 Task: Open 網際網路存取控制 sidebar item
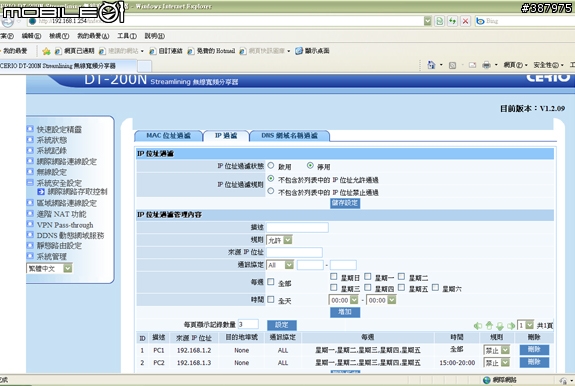click(x=77, y=192)
